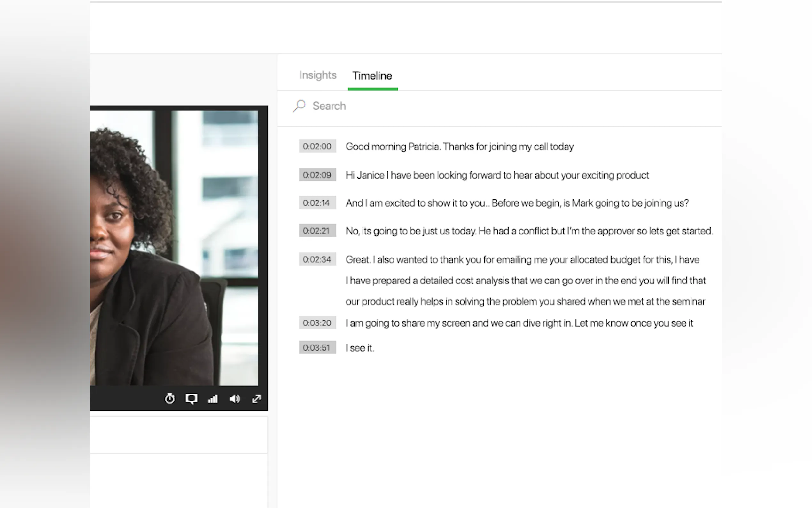This screenshot has width=812, height=508.
Task: Jump to timestamp 0:02:09
Action: click(x=317, y=175)
